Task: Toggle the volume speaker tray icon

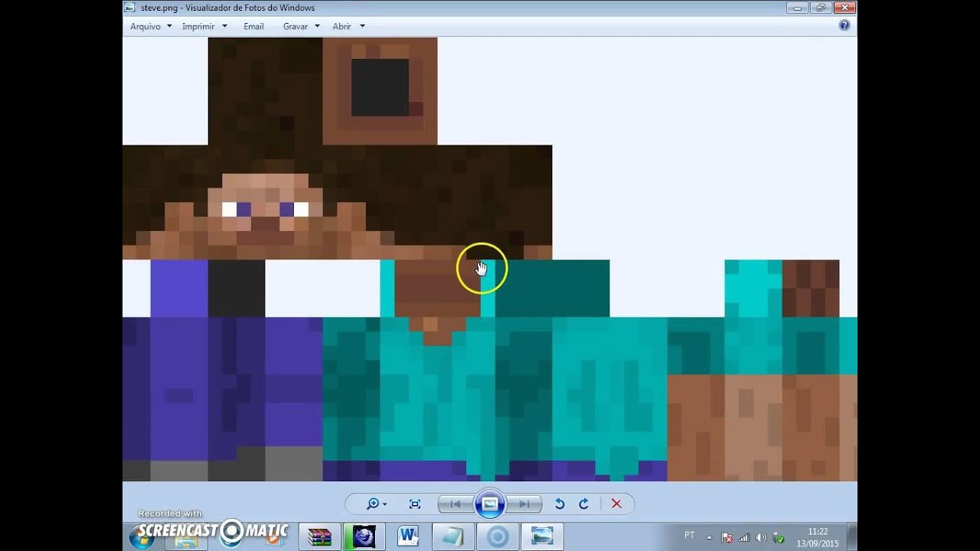Action: [x=761, y=537]
